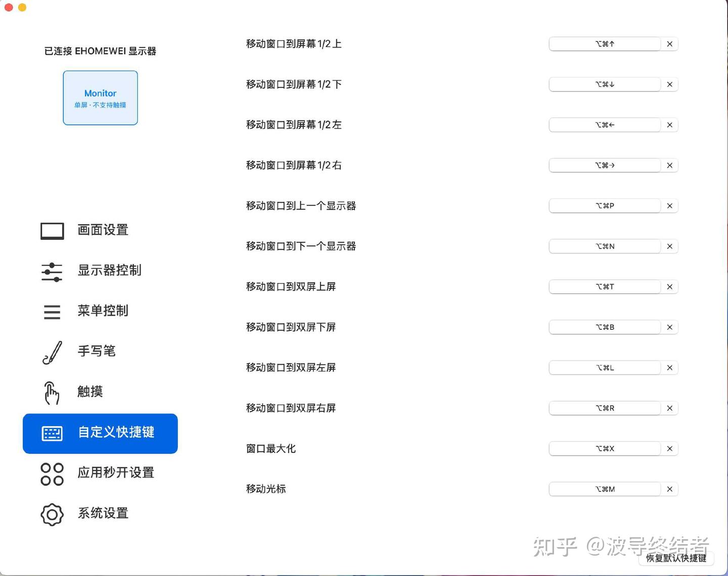Click shortcut field for 移动窗口到双屏右屏
Viewport: 728px width, 576px height.
[605, 408]
